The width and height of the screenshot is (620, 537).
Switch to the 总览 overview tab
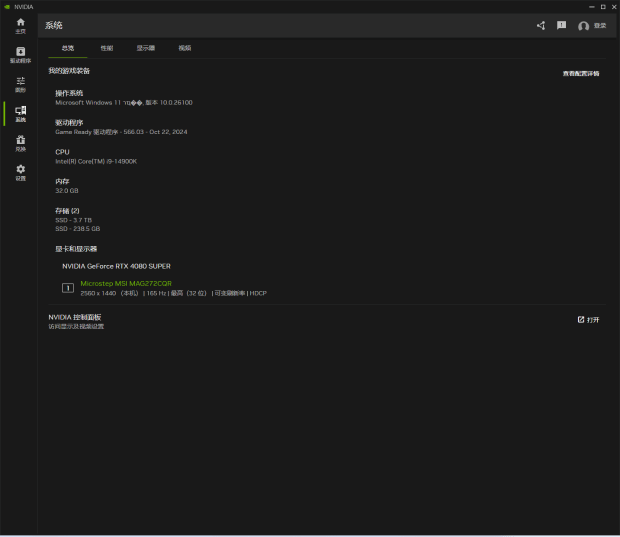pyautogui.click(x=68, y=48)
